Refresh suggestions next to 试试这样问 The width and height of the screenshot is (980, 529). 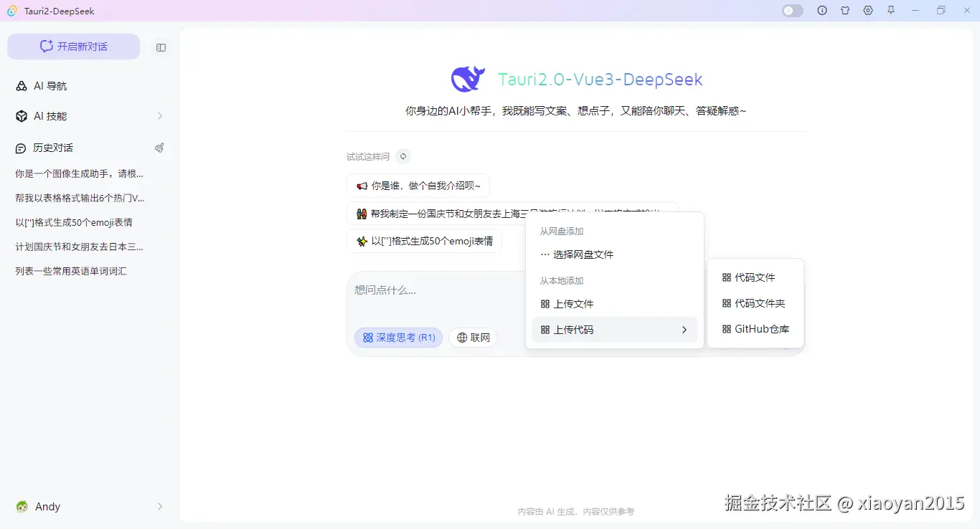tap(403, 156)
